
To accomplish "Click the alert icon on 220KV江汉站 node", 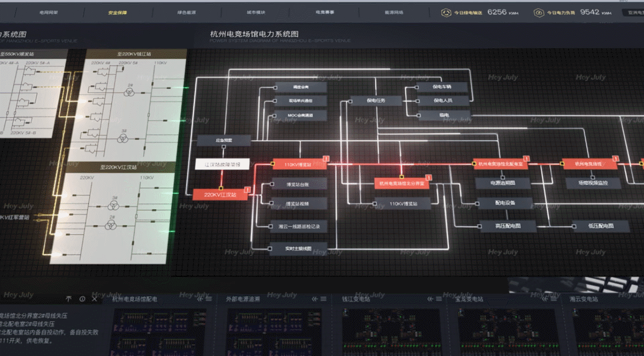I will 248,190.
